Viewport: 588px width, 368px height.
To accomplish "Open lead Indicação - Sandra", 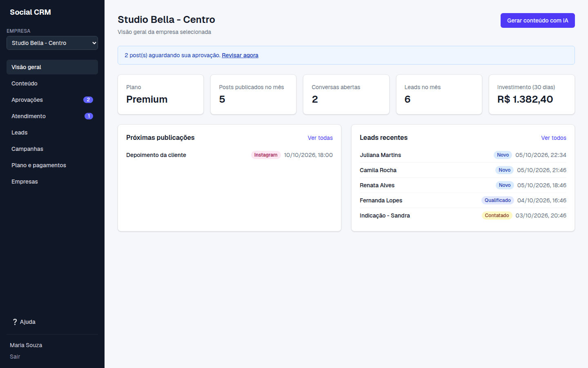I will (x=385, y=215).
